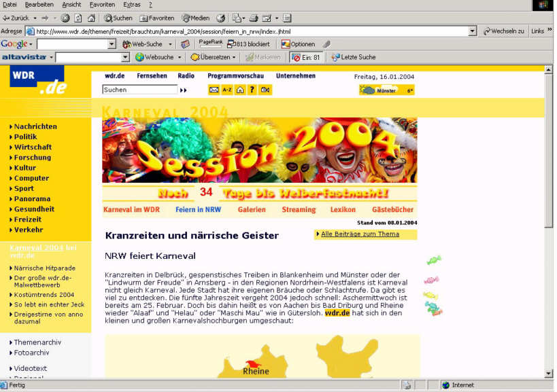
Task: Print the page with the printer icon
Action: [x=254, y=18]
